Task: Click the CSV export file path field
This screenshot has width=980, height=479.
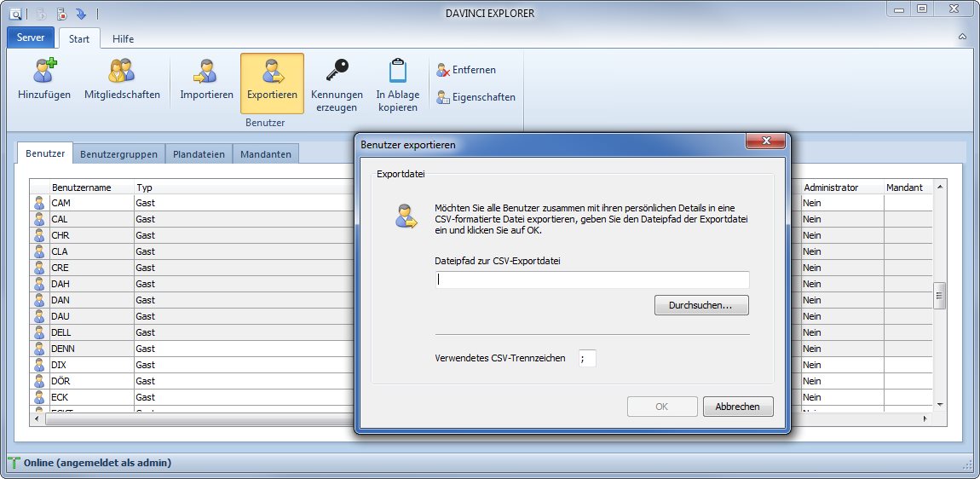Action: pos(592,280)
